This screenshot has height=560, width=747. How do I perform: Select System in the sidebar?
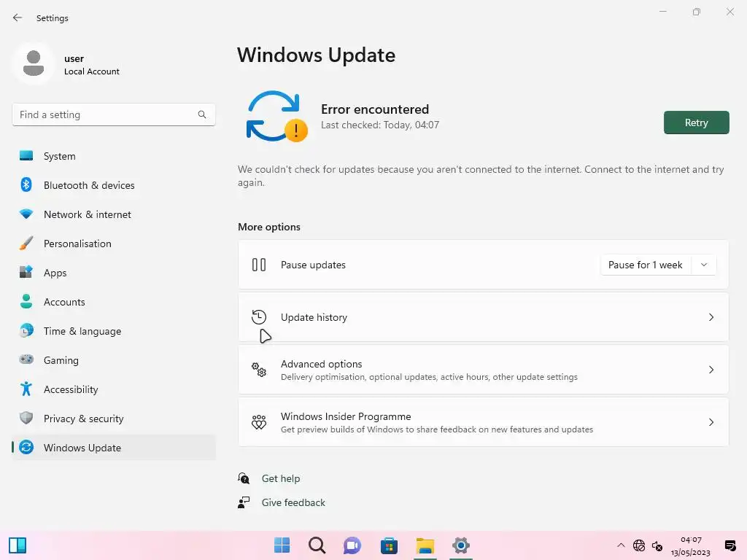114,156
